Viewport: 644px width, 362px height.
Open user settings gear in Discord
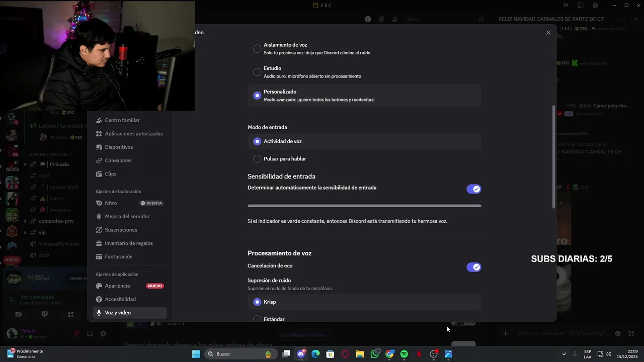pos(103,333)
